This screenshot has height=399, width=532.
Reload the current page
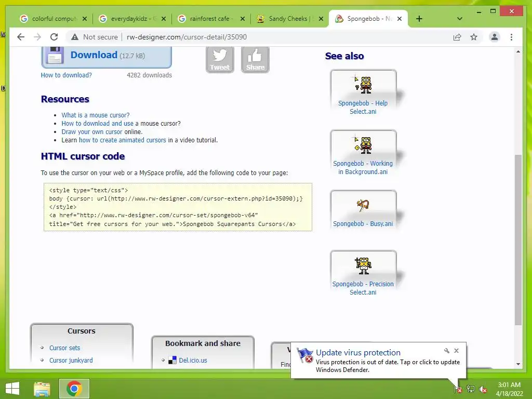coord(54,37)
